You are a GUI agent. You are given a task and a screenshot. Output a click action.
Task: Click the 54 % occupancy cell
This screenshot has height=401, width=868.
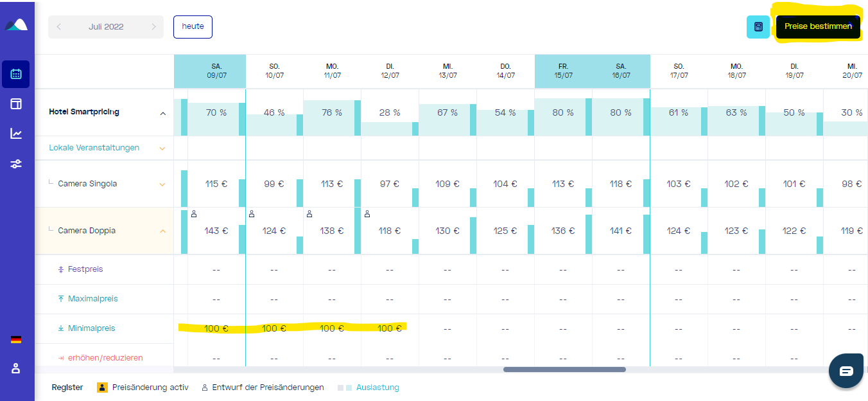pyautogui.click(x=505, y=112)
